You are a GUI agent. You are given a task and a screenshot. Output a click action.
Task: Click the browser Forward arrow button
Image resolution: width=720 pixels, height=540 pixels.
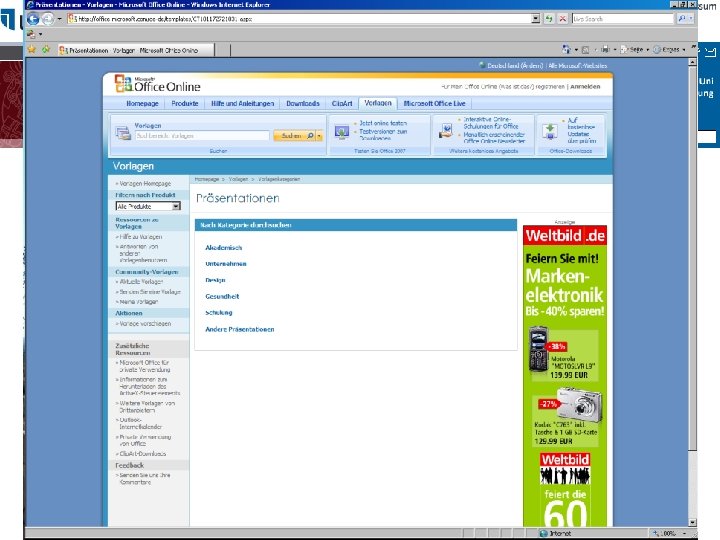tap(48, 19)
